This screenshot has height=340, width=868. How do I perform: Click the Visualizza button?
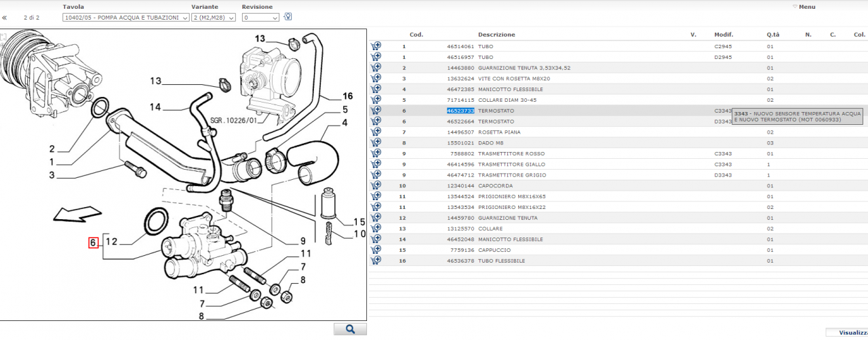(852, 333)
